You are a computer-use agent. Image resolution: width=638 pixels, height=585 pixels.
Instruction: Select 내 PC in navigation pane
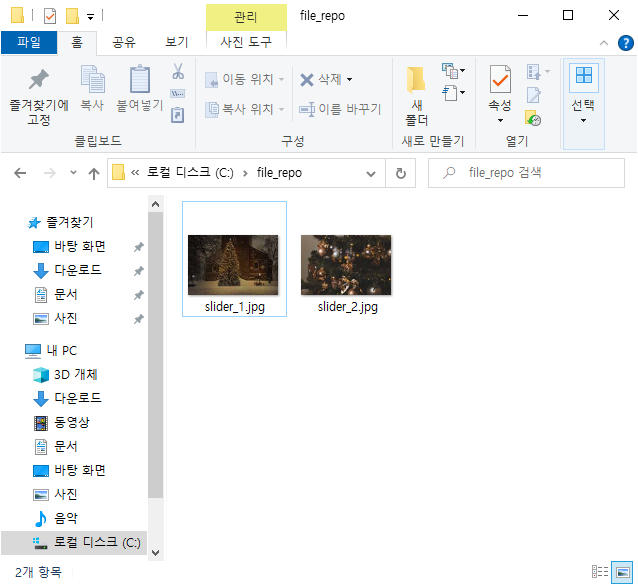51,350
